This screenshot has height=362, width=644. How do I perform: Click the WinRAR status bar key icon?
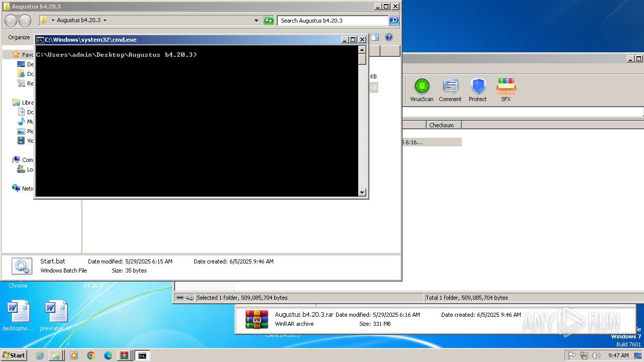point(190,298)
